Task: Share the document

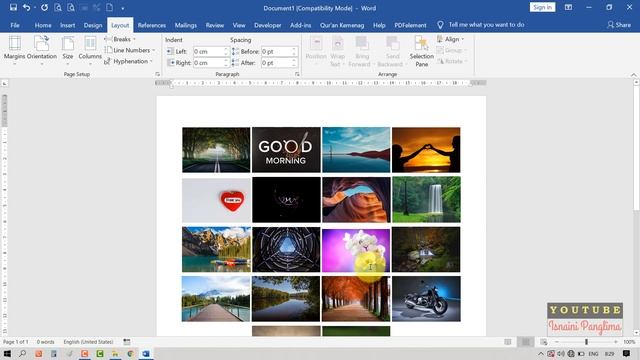Action: 619,25
